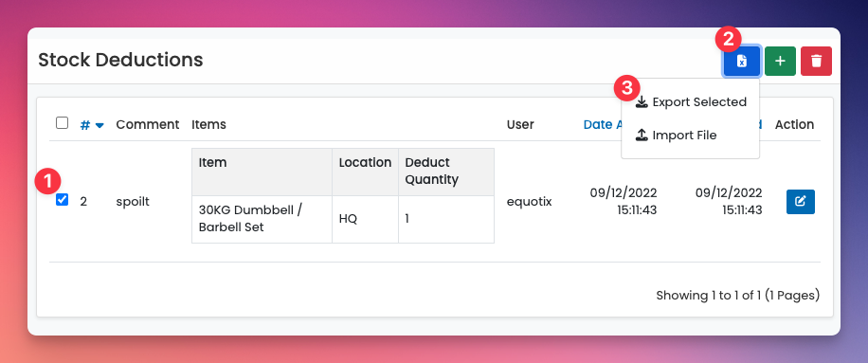Click the Location sub-header
This screenshot has height=363, width=868.
point(365,163)
